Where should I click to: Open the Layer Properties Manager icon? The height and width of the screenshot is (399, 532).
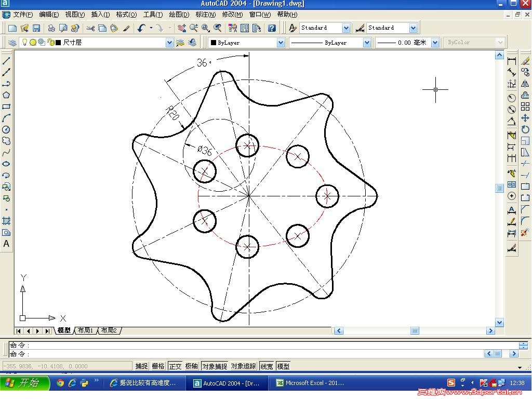tap(12, 43)
